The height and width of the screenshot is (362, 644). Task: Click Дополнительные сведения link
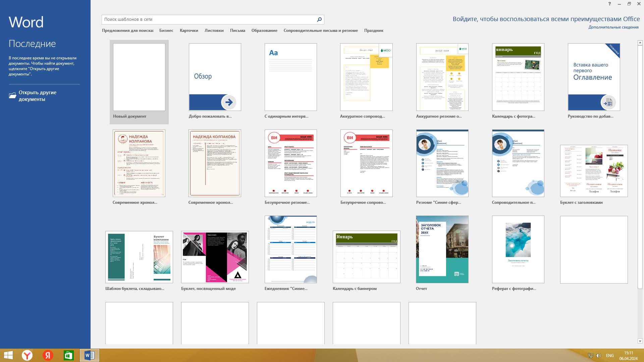tap(613, 27)
